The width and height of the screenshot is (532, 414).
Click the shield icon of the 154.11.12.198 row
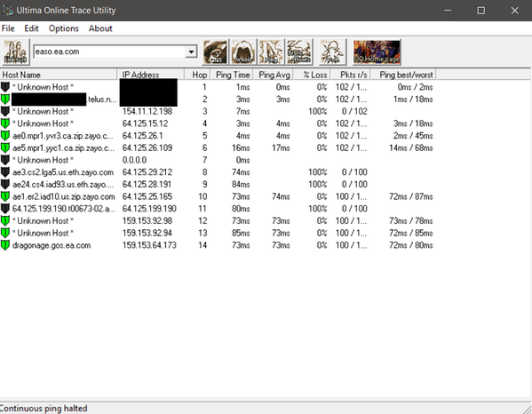click(5, 111)
